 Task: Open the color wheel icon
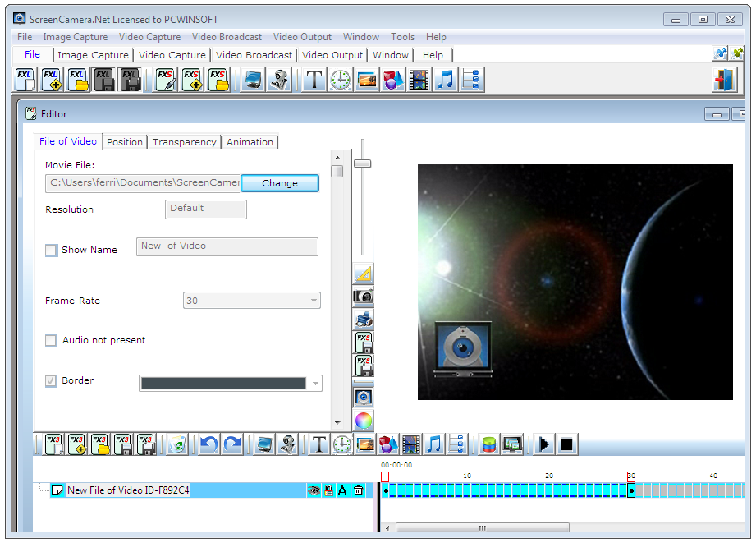coord(364,421)
